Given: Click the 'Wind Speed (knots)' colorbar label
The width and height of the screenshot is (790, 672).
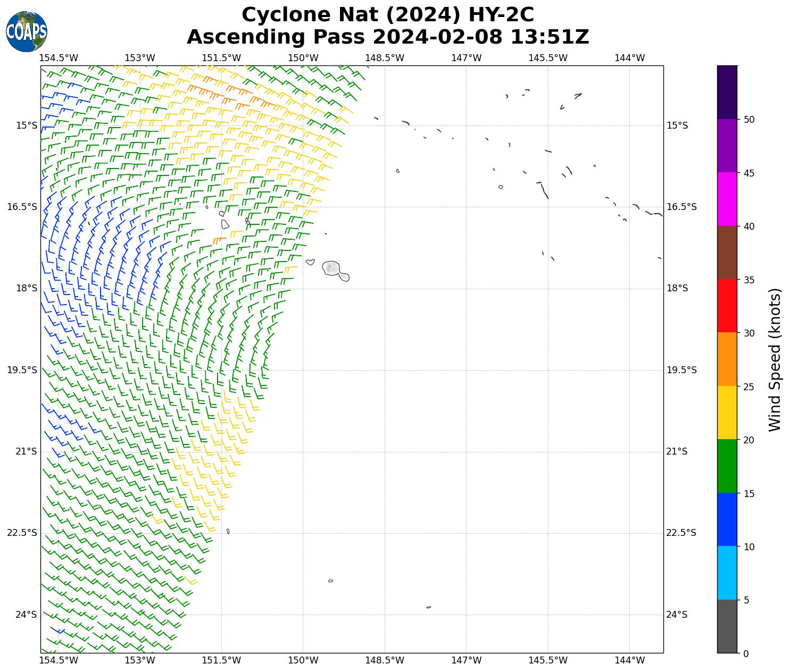Looking at the screenshot, I should [775, 359].
